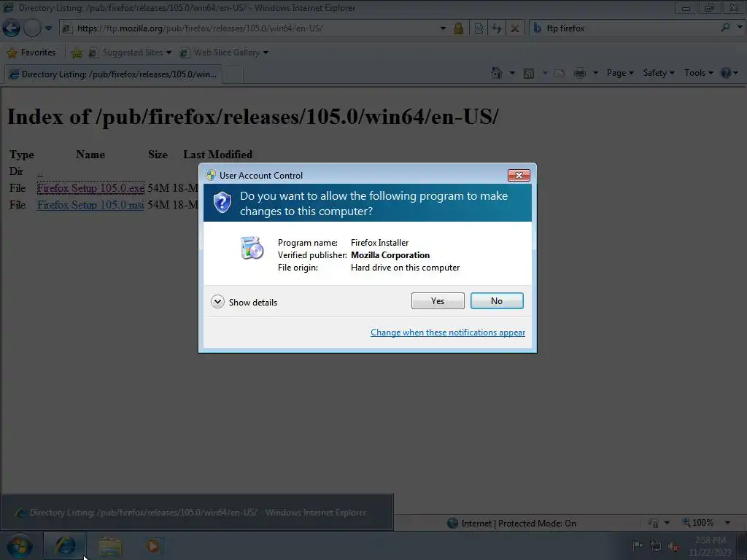The width and height of the screenshot is (747, 560).
Task: Click the Firefox Installer program icon
Action: pyautogui.click(x=252, y=248)
